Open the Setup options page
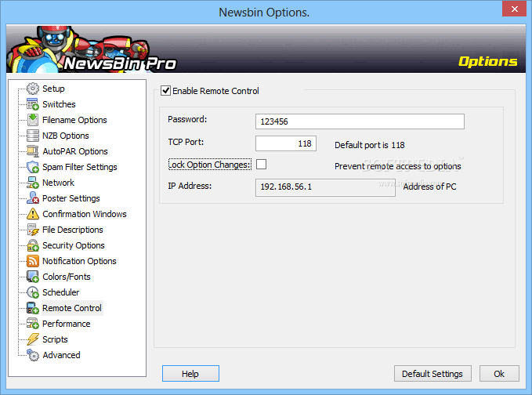 [x=53, y=89]
